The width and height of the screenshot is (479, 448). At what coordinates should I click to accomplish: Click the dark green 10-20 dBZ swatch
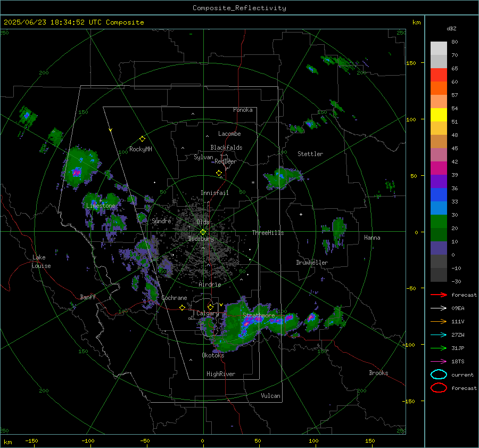point(439,235)
